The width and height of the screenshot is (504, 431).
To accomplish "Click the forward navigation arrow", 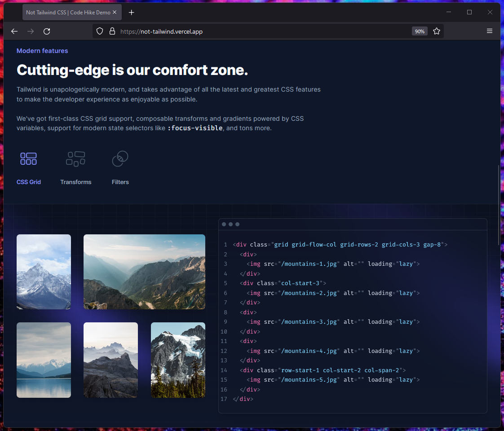I will point(30,31).
